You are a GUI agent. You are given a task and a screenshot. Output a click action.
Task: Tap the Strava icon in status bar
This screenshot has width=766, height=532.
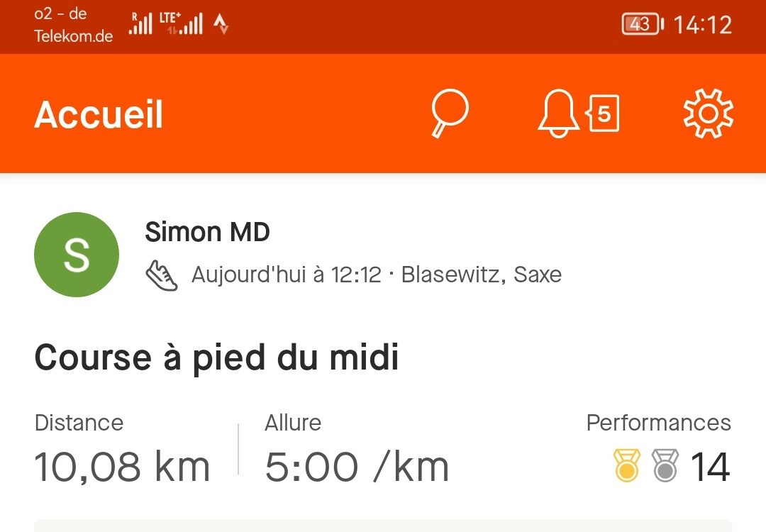[x=221, y=24]
